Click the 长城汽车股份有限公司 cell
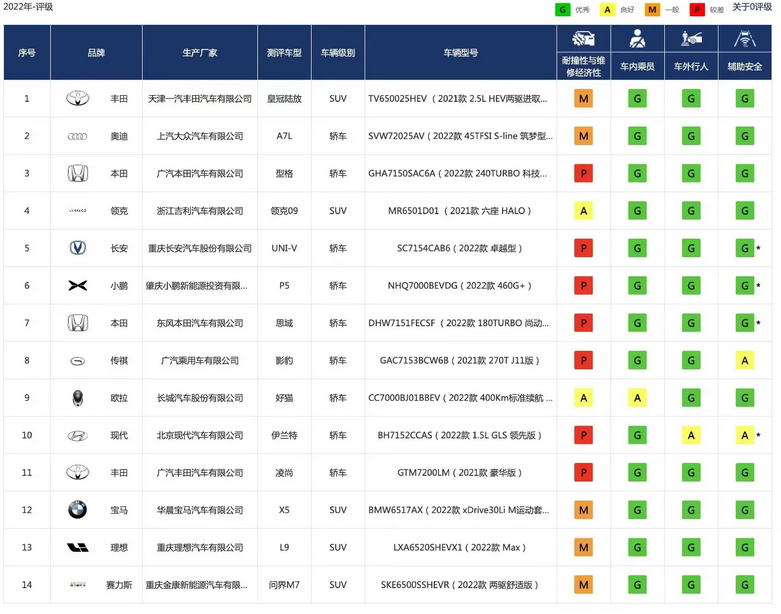781x614 pixels. pos(200,398)
